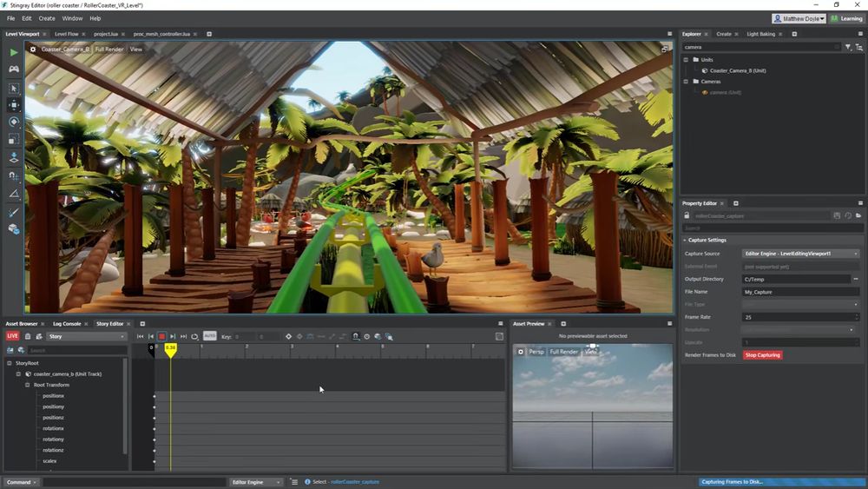Viewport: 868px width, 489px height.
Task: Click the Explorer filter funnel icon
Action: [848, 47]
